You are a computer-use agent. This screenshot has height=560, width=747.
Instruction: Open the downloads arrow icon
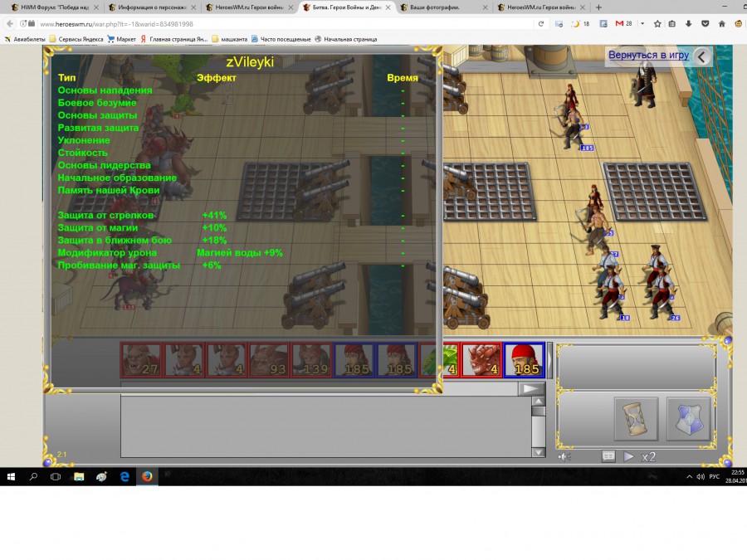tap(688, 24)
